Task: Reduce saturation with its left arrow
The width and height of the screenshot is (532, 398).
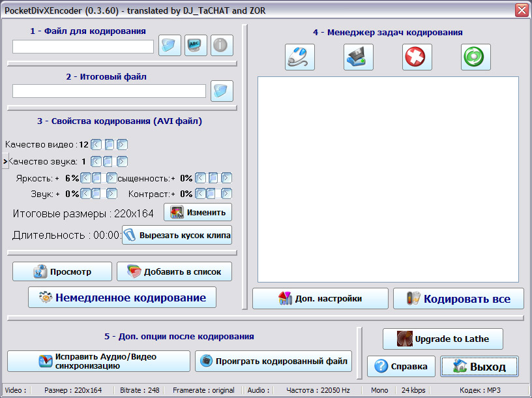Action: (201, 177)
